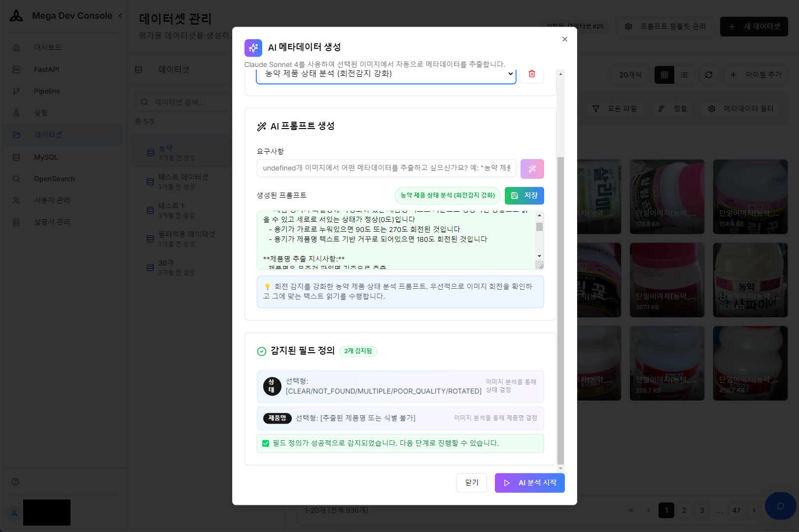Viewport: 799px width, 532px height.
Task: Select 대시보드 in the sidebar
Action: [47, 47]
